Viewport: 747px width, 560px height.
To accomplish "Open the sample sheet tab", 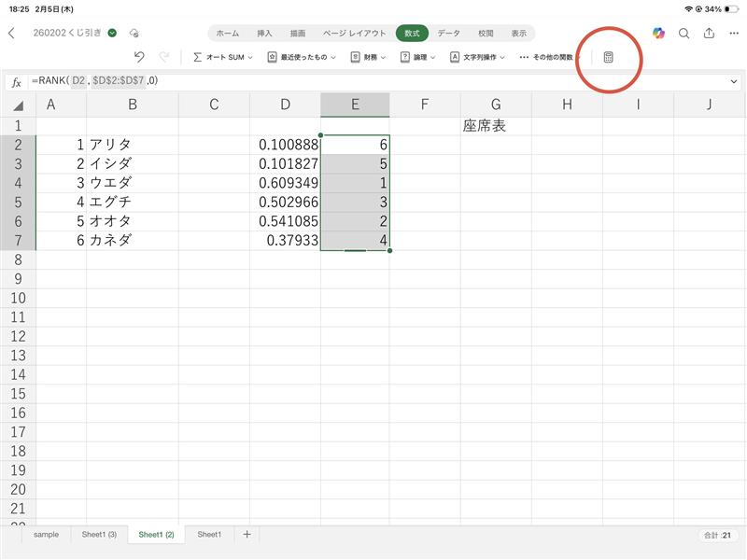I will [x=46, y=535].
